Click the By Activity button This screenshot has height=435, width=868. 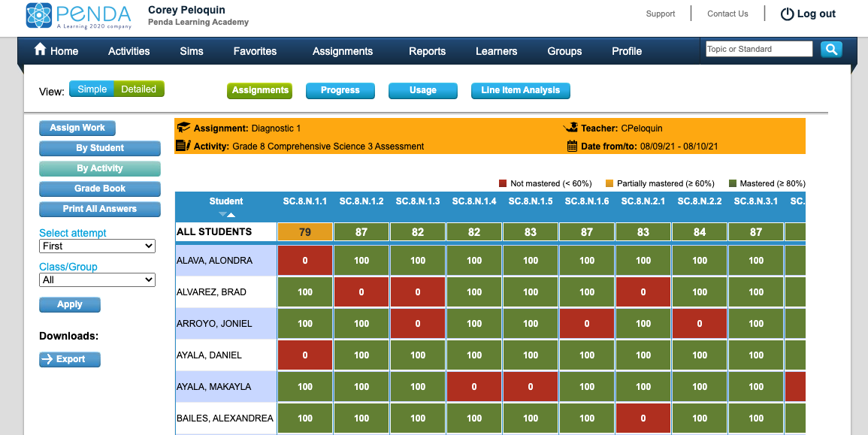100,168
